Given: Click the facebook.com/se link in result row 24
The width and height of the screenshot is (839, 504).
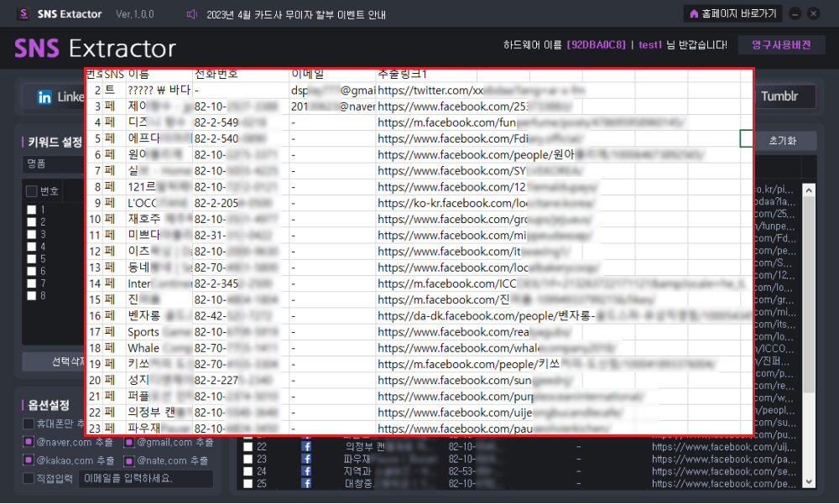Looking at the screenshot, I should click(723, 471).
